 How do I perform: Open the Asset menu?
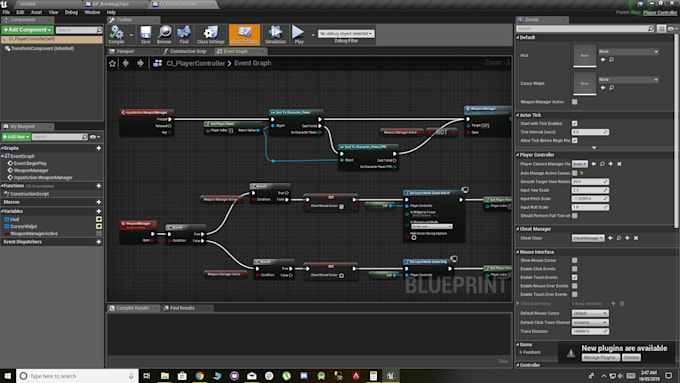(36, 13)
